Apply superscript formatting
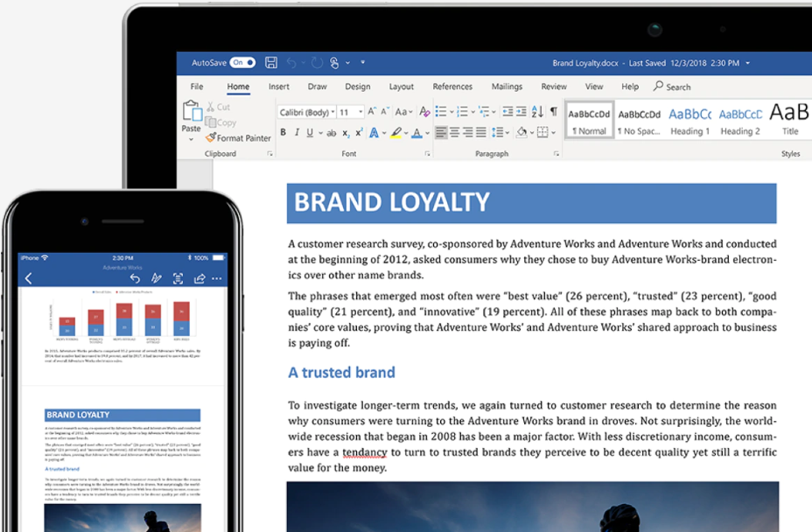Viewport: 812px width, 532px height. [359, 133]
